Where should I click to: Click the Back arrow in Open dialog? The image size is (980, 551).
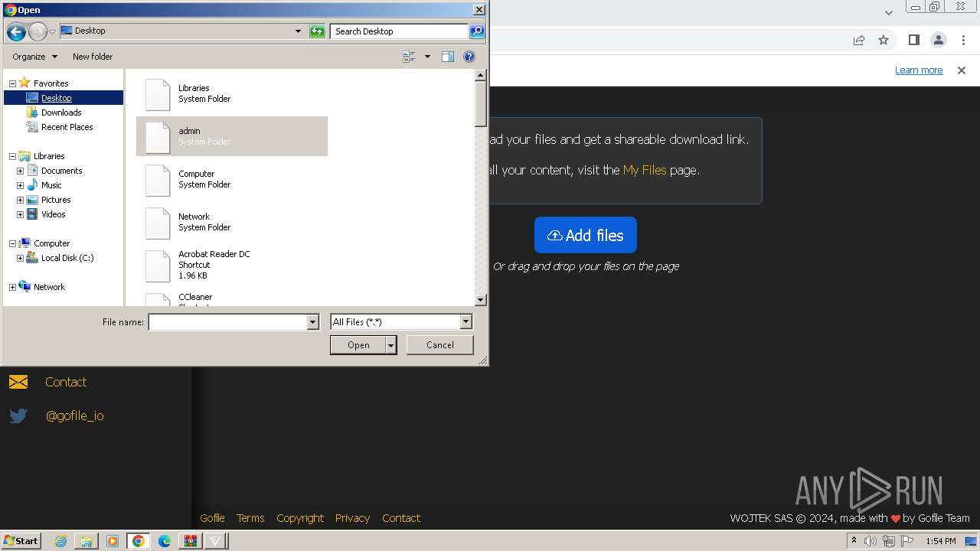pyautogui.click(x=16, y=31)
